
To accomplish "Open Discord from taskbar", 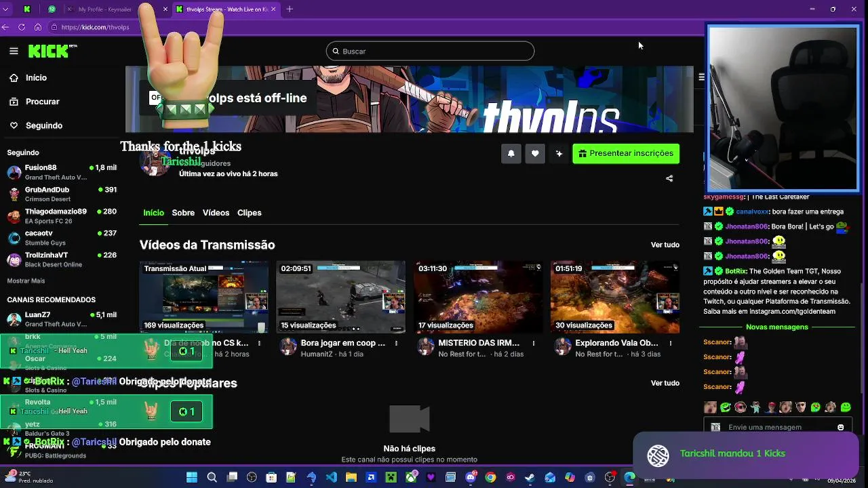I will point(471,477).
